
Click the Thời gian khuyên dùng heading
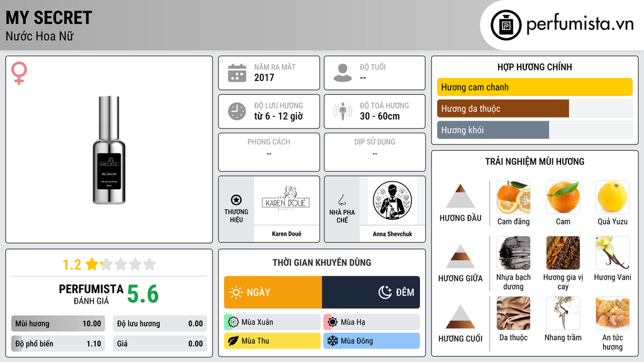321,262
